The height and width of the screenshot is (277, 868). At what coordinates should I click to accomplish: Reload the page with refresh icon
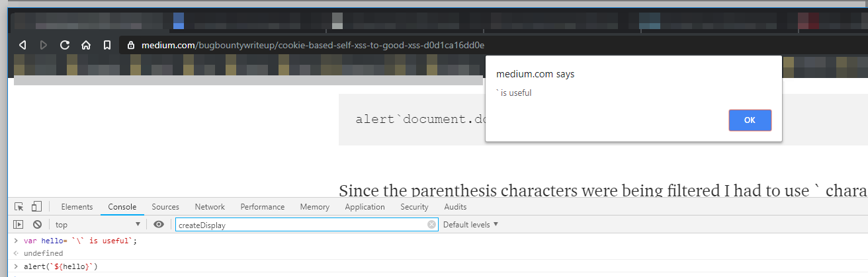tap(65, 45)
